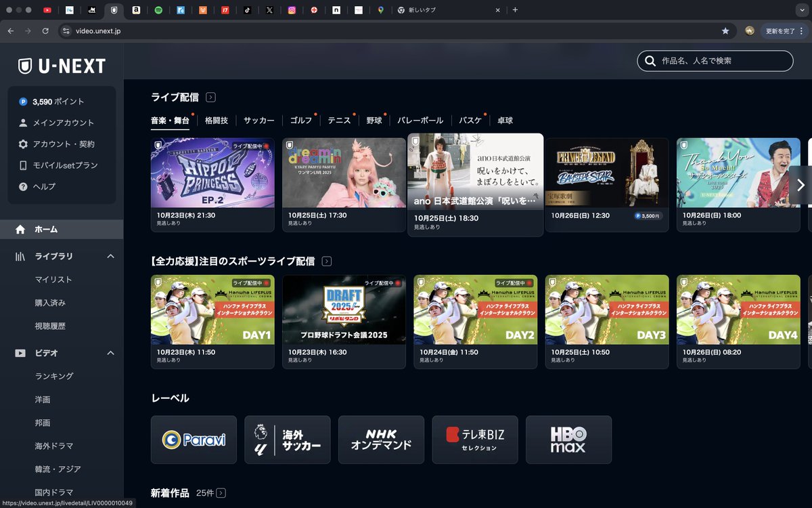Open ランキング in sidebar
Viewport: 812px width, 508px height.
pyautogui.click(x=54, y=376)
